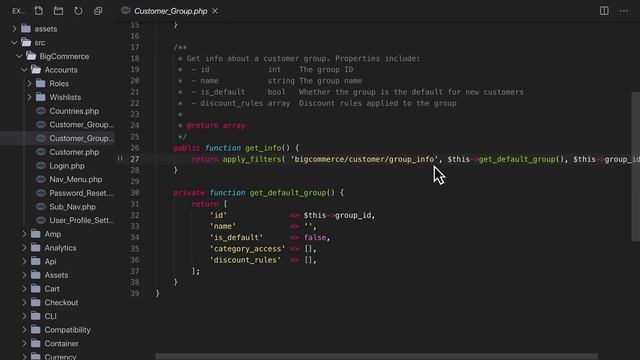The height and width of the screenshot is (360, 640).
Task: Select the Customer_Group.php editor tab
Action: [x=171, y=11]
